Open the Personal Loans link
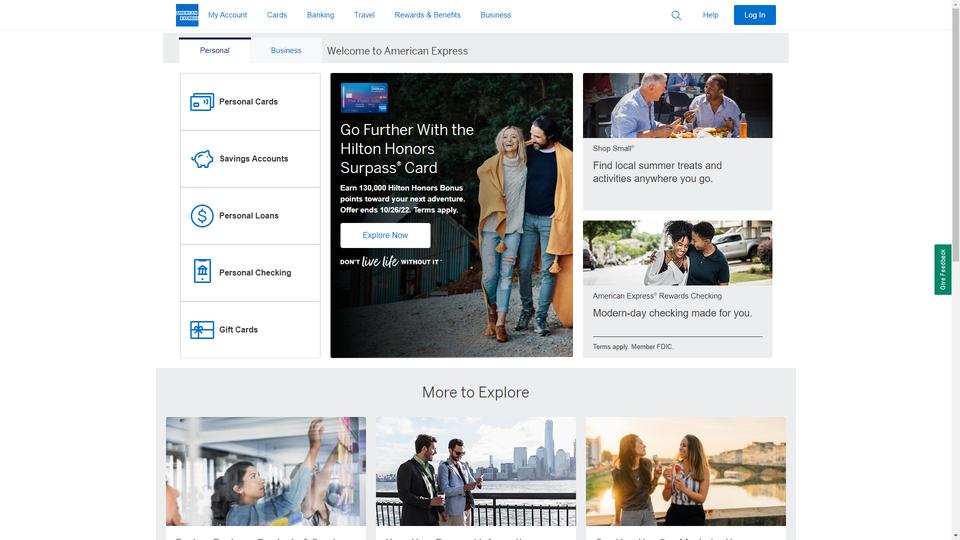This screenshot has height=540, width=960. point(250,216)
